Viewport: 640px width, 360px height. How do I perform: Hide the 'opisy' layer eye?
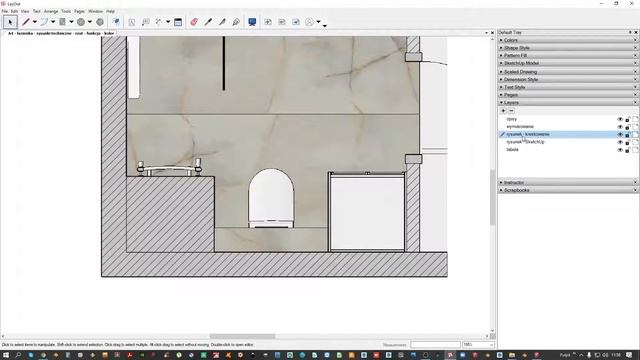[620, 119]
